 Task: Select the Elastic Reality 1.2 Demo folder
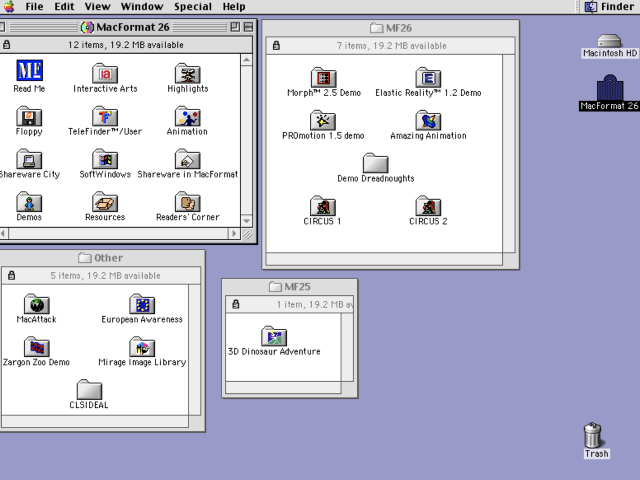pyautogui.click(x=428, y=78)
